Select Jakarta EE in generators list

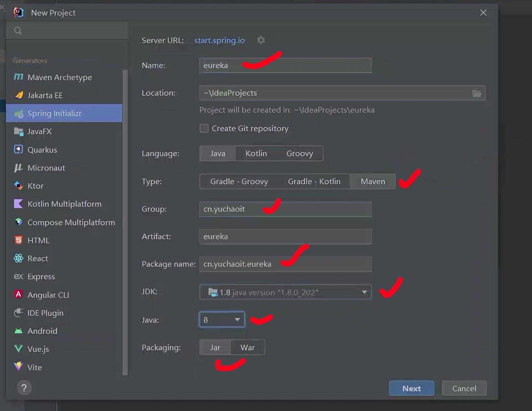click(x=45, y=95)
